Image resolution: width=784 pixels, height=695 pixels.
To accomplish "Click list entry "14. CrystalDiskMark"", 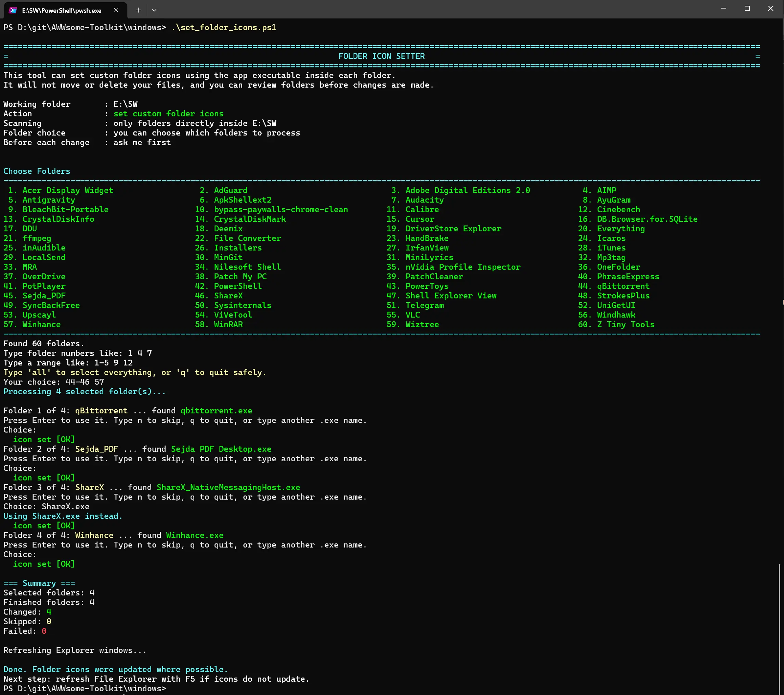I will coord(240,219).
